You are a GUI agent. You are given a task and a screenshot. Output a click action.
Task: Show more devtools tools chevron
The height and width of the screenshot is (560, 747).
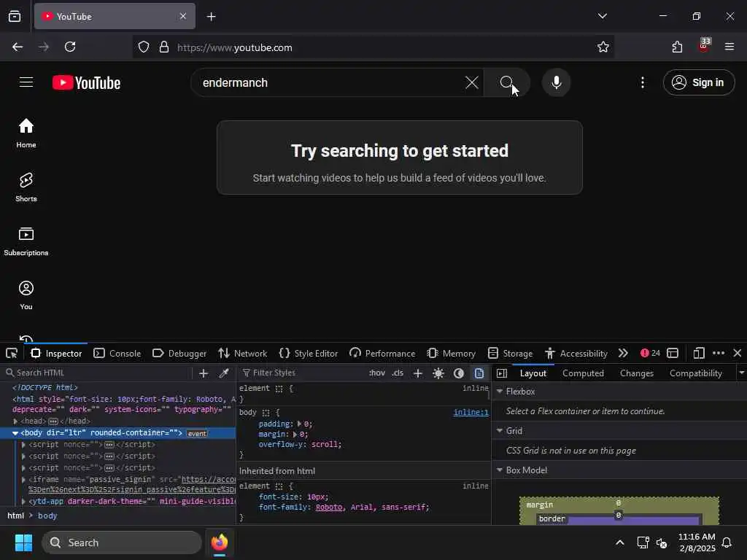click(623, 354)
